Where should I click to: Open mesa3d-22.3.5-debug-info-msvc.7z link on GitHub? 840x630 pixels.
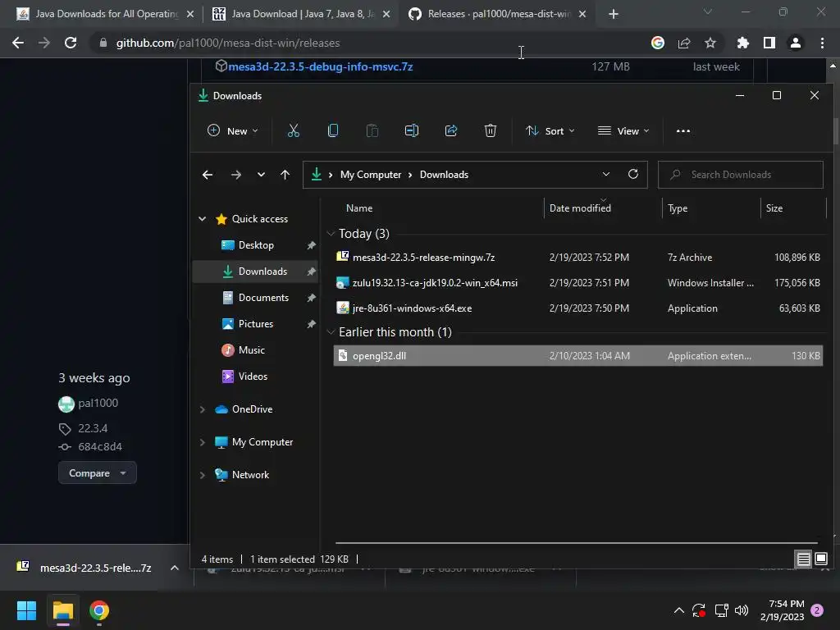click(321, 66)
